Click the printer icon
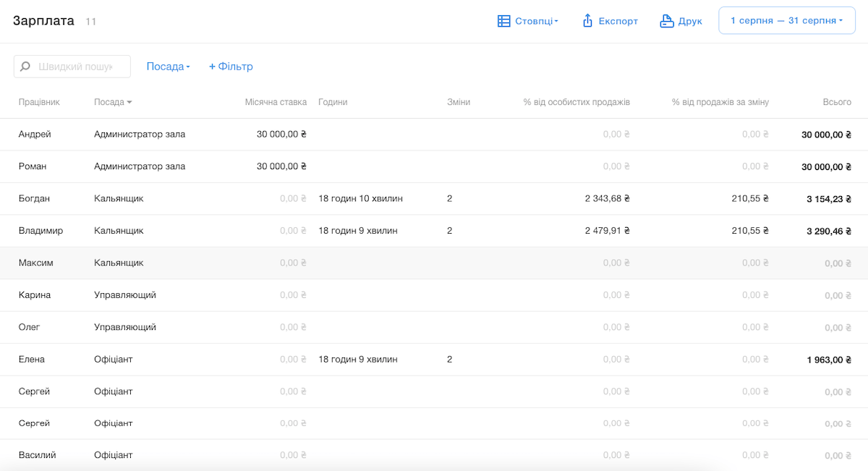The image size is (868, 471). pos(667,21)
